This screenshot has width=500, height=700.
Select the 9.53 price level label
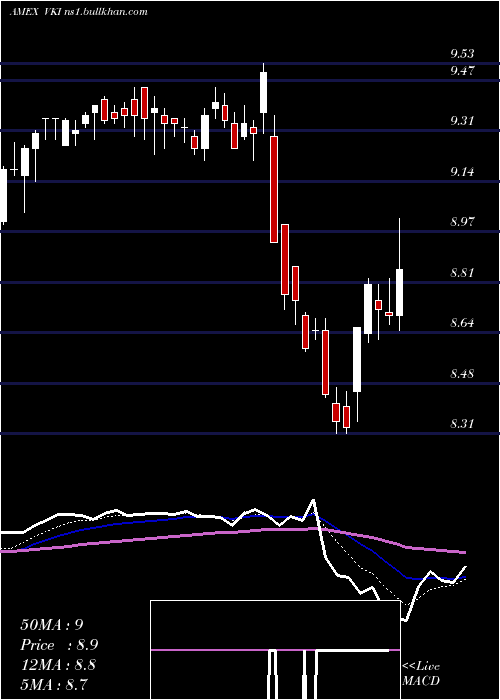[462, 54]
